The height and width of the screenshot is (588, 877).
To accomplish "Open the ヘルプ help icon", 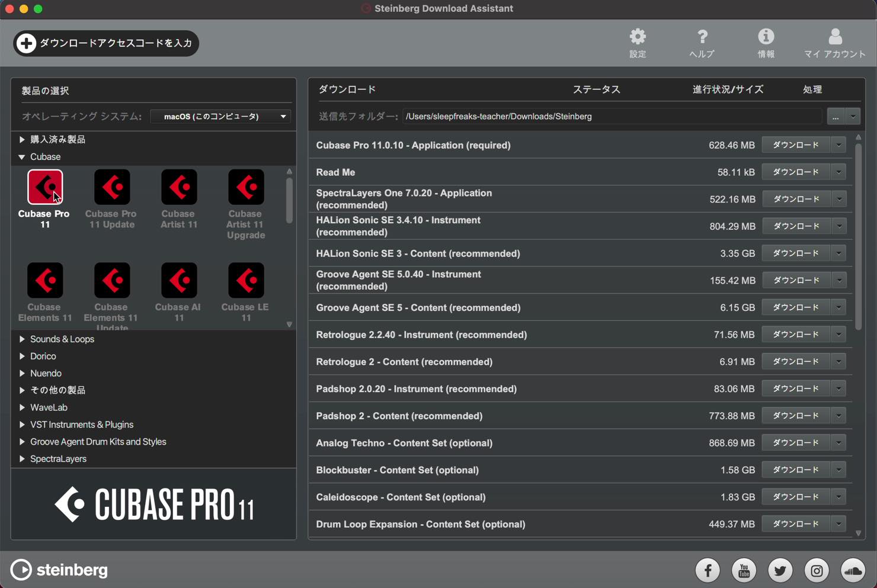I will coord(702,43).
